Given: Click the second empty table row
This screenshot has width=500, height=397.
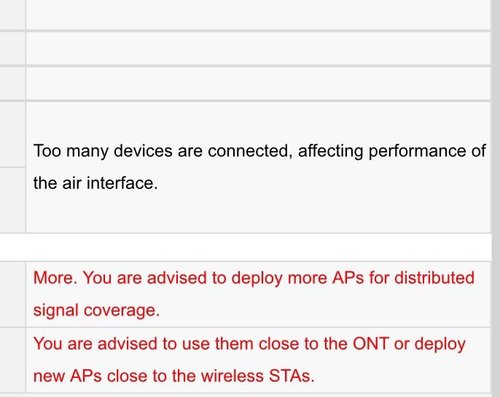Looking at the screenshot, I should (258, 48).
